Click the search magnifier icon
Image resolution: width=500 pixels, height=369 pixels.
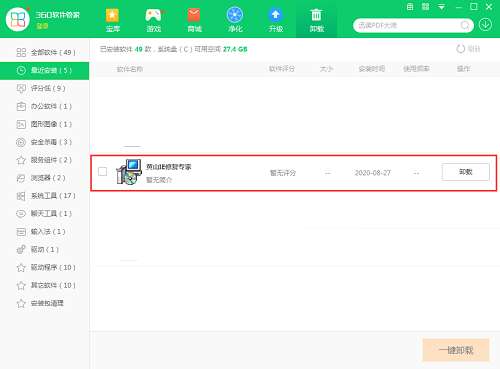pos(465,25)
